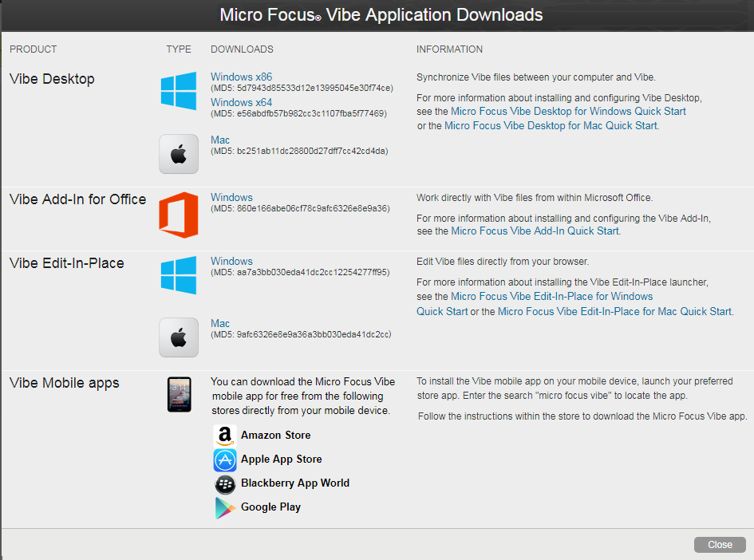Open the Vibe Add-In Quick Start guide
754x560 pixels.
coord(535,231)
